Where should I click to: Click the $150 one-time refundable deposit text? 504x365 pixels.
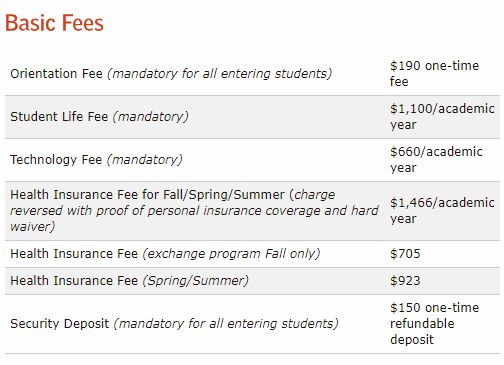(x=434, y=324)
